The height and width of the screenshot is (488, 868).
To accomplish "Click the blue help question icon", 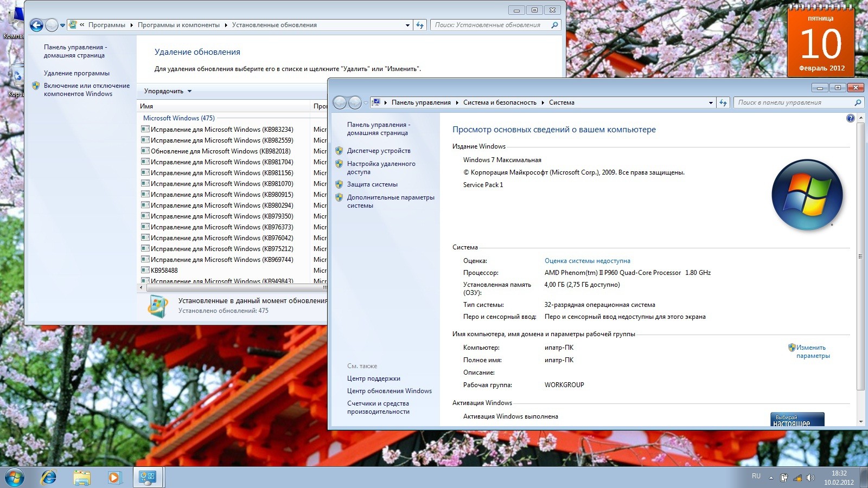I will click(x=850, y=118).
